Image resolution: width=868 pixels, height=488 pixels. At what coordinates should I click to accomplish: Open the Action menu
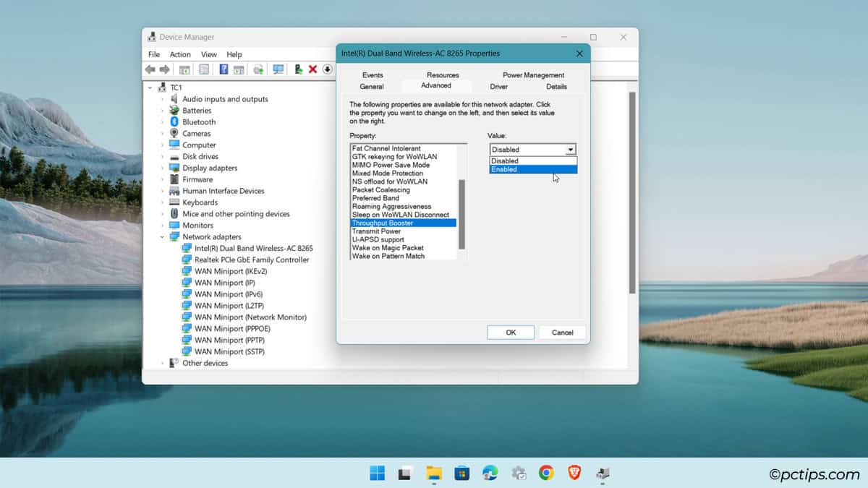coord(180,54)
